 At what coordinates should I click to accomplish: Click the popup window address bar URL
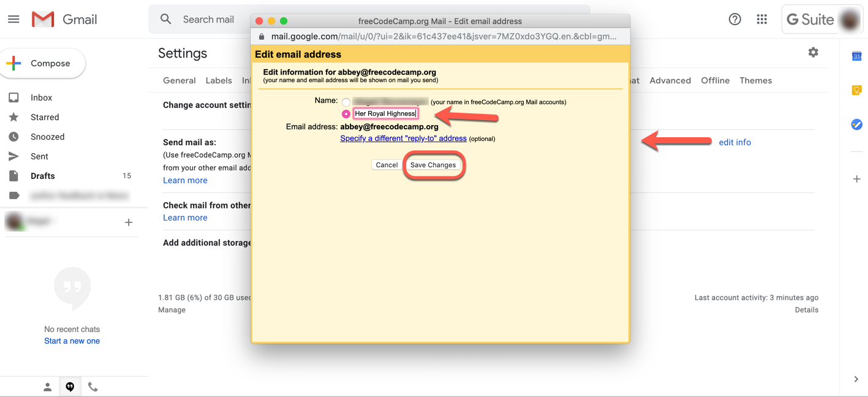coord(444,36)
